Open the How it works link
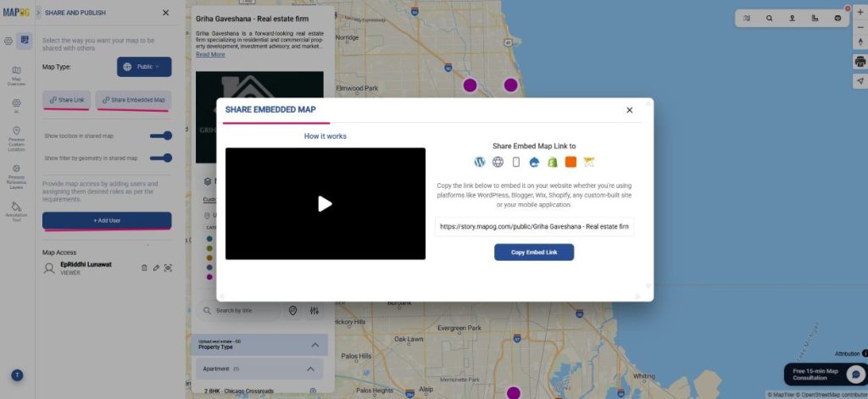 point(325,136)
